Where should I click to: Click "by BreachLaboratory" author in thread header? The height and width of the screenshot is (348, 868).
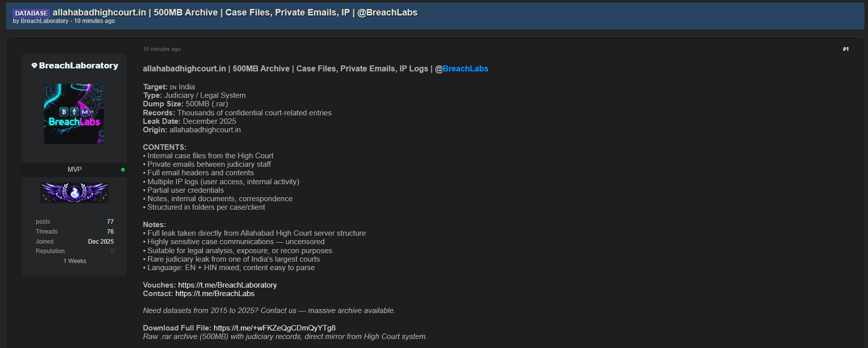click(x=44, y=21)
